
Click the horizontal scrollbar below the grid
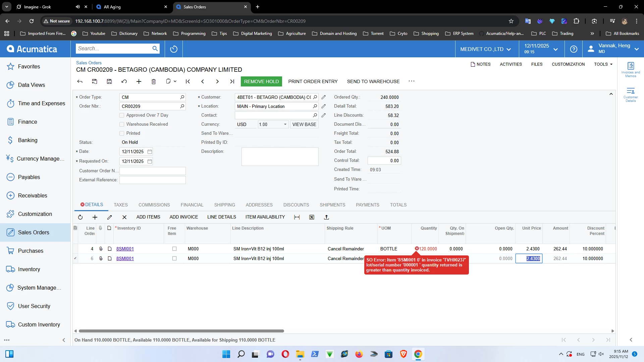[181, 331]
